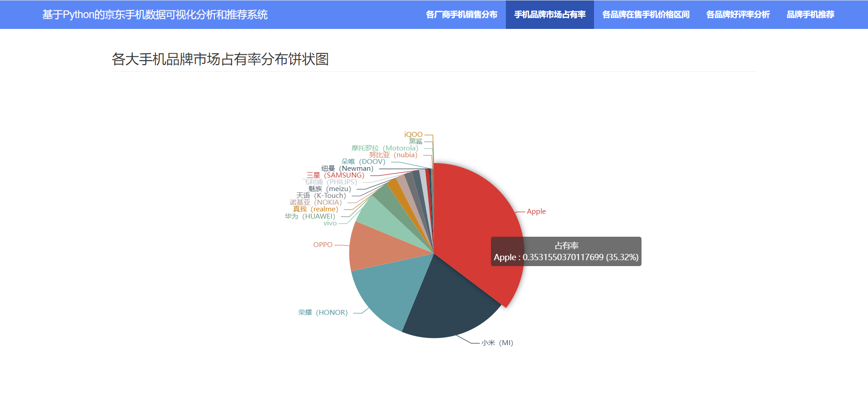
Task: Click the 飞利浦 (PHILIPS) label
Action: [x=330, y=182]
